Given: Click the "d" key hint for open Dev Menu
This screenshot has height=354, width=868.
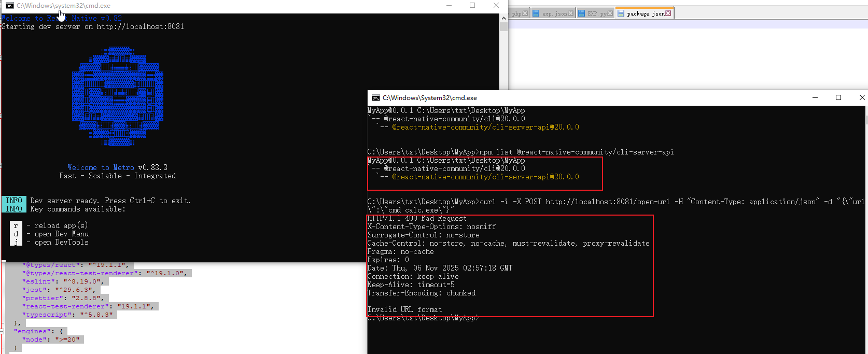Looking at the screenshot, I should tap(16, 234).
